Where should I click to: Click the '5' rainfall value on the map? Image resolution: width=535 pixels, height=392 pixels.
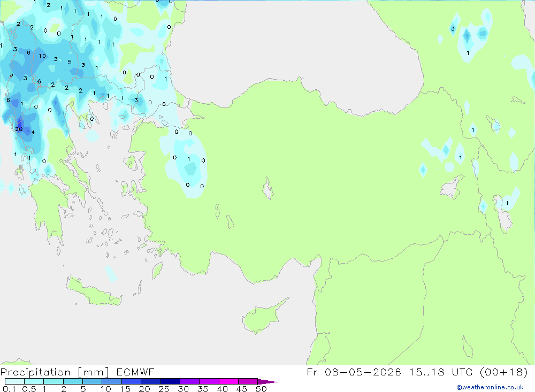tap(70, 62)
